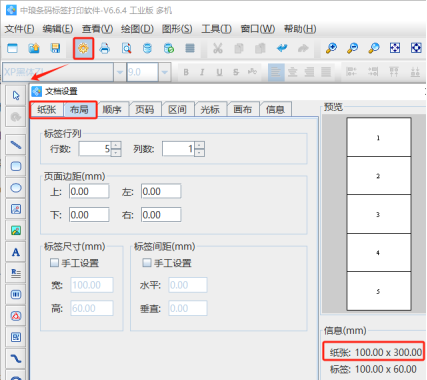Image resolution: width=427 pixels, height=380 pixels.
Task: Expand the font size dropdown
Action: point(164,72)
